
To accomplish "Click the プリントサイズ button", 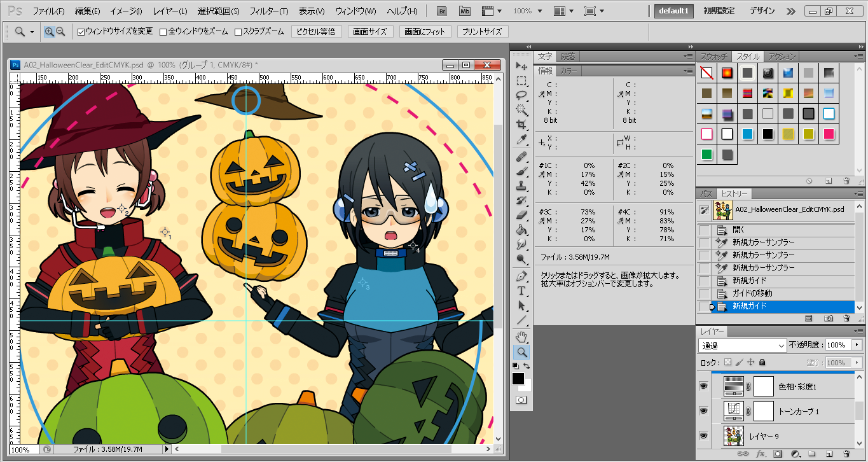I will [x=483, y=32].
